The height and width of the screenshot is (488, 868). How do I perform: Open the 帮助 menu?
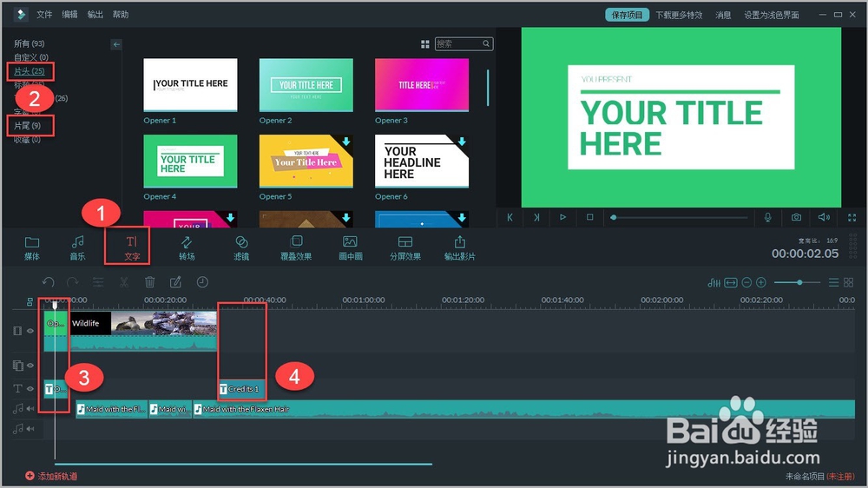pyautogui.click(x=121, y=15)
